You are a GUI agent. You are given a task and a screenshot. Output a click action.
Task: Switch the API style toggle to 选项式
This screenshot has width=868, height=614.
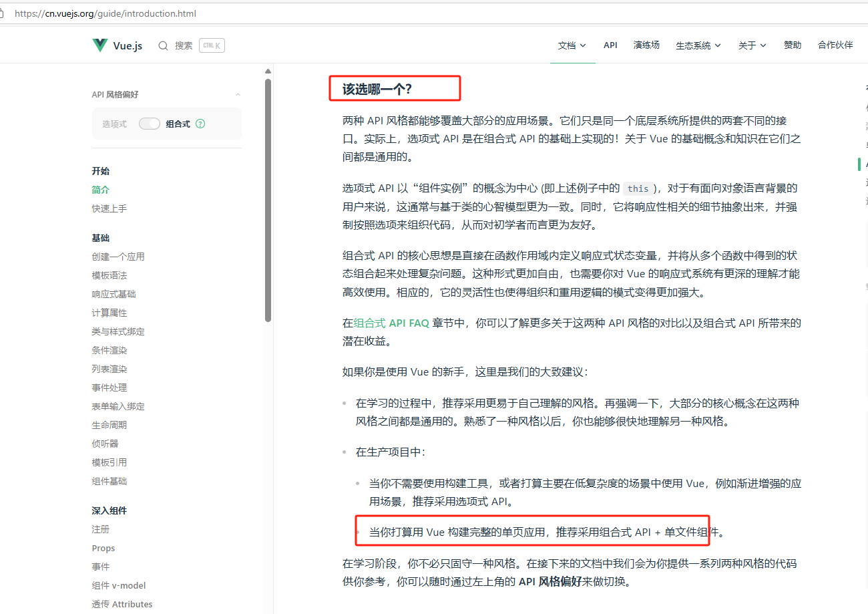150,124
